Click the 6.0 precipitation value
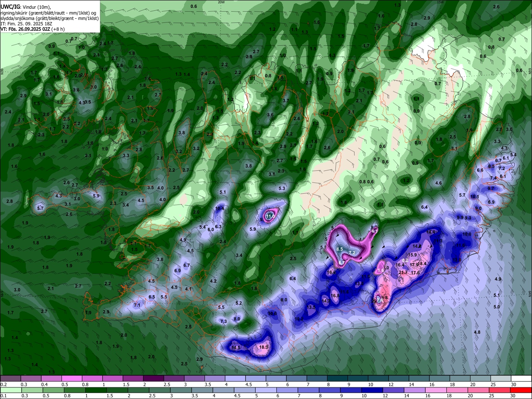532x399 pixels. click(211, 230)
